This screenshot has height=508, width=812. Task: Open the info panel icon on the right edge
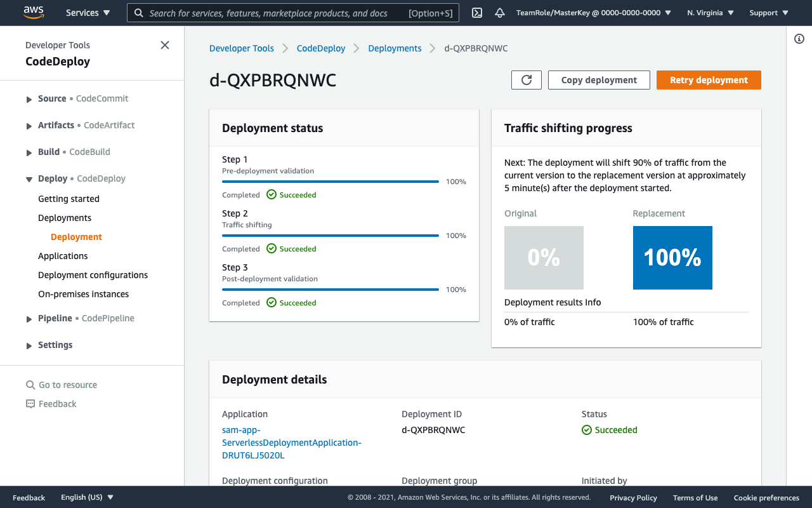(799, 39)
